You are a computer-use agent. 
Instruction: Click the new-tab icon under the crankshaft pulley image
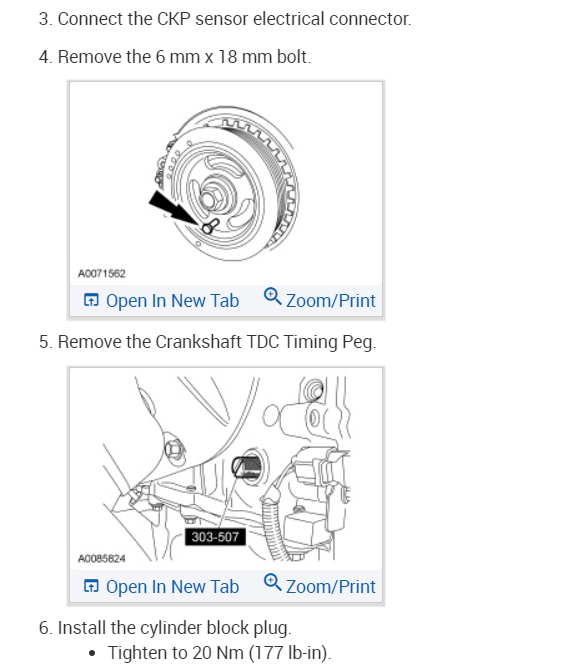(91, 300)
